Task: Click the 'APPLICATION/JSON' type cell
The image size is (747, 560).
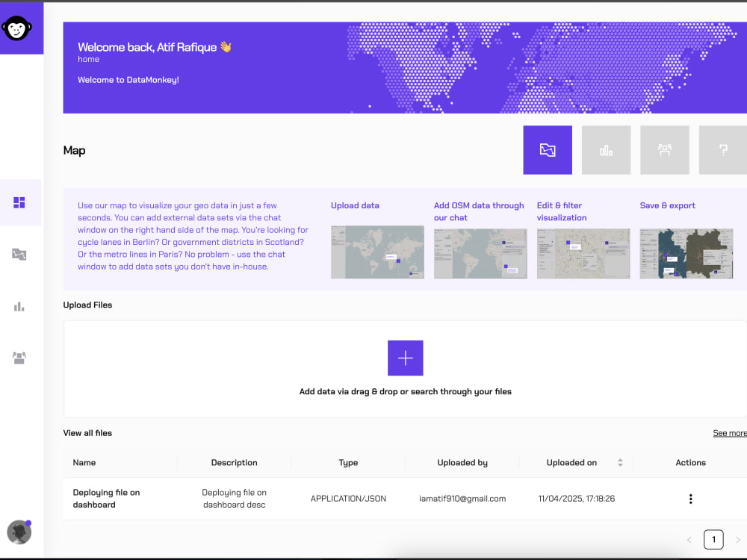Action: pos(348,499)
